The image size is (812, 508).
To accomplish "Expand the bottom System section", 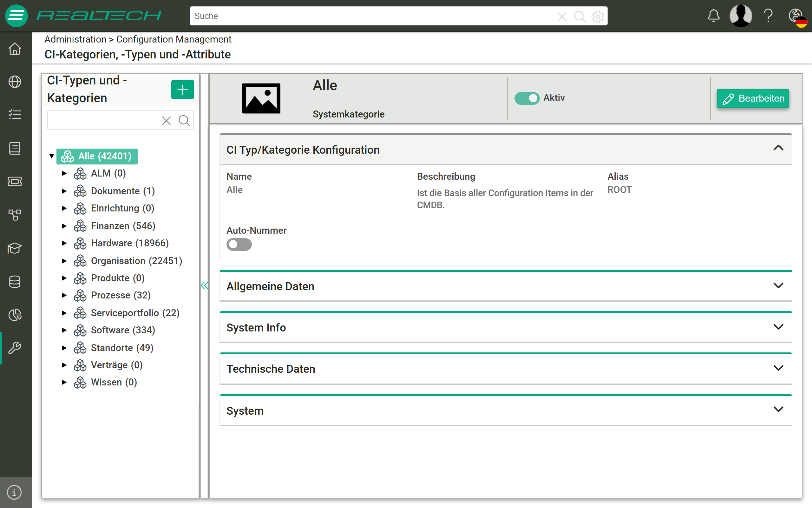I will [506, 411].
